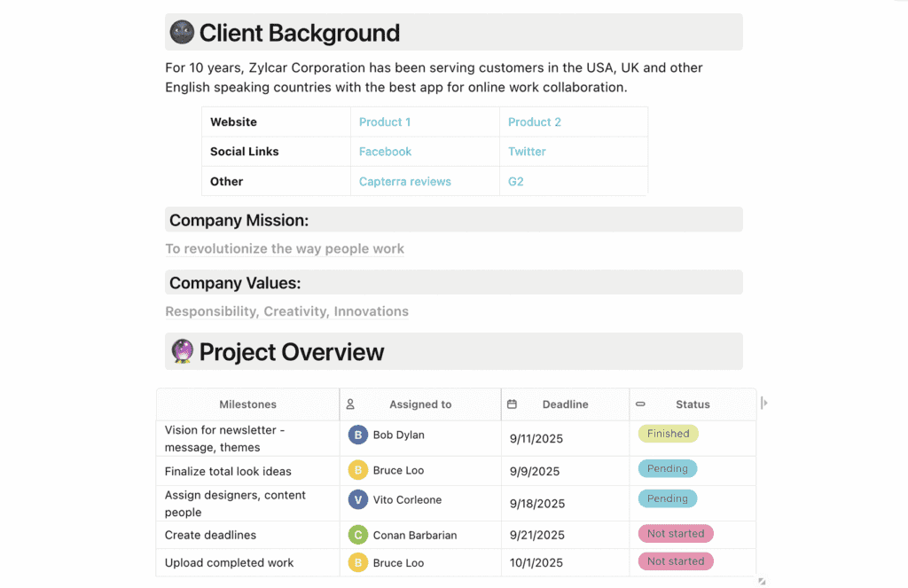Click the person icon in Assigned to header
This screenshot has width=908, height=588.
tap(350, 404)
